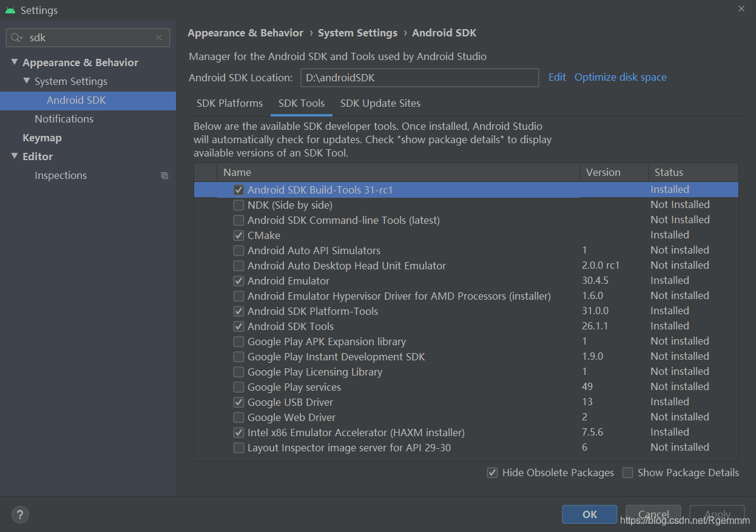Click the Inspections project-level settings icon

coord(164,176)
